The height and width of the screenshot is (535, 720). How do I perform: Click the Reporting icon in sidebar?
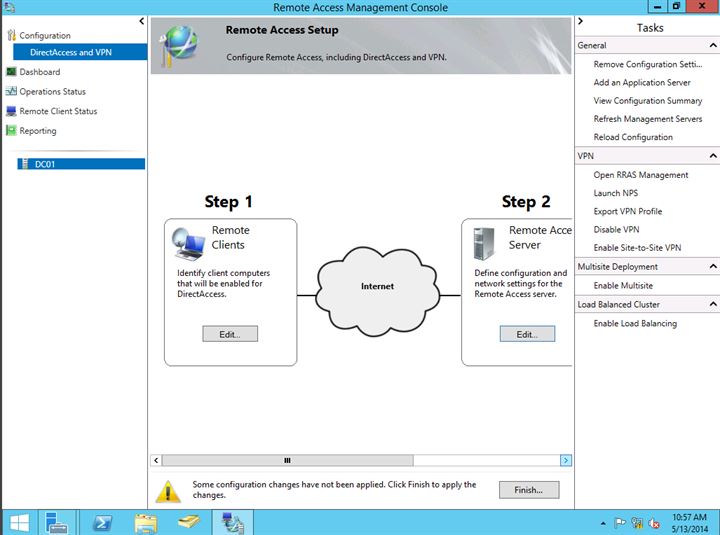pyautogui.click(x=11, y=131)
